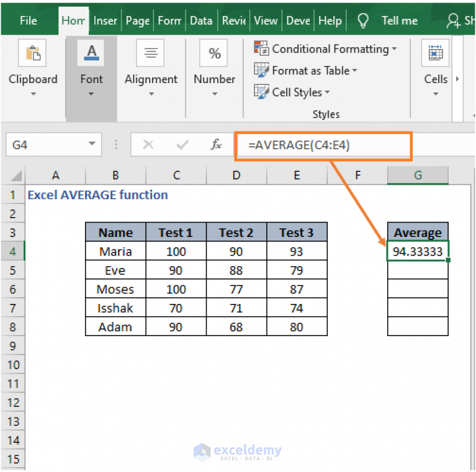Select the Test 1 header cell
The height and width of the screenshot is (472, 476).
[176, 233]
